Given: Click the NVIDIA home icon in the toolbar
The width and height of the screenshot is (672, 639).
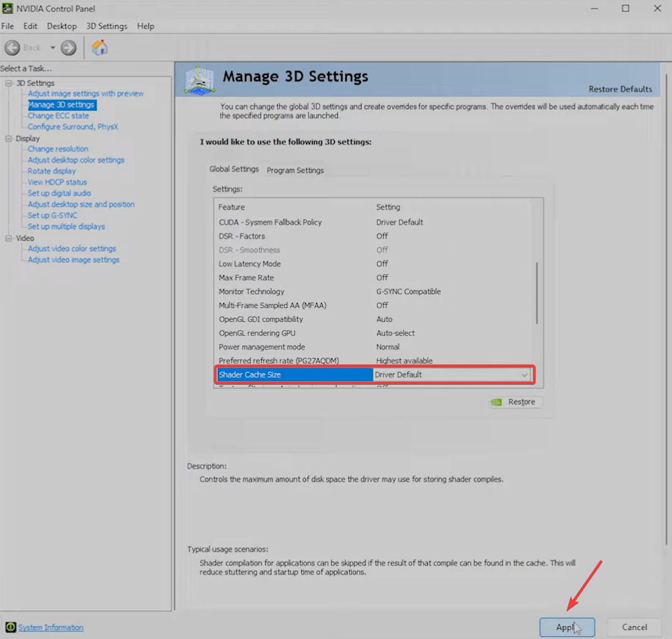Looking at the screenshot, I should (99, 47).
